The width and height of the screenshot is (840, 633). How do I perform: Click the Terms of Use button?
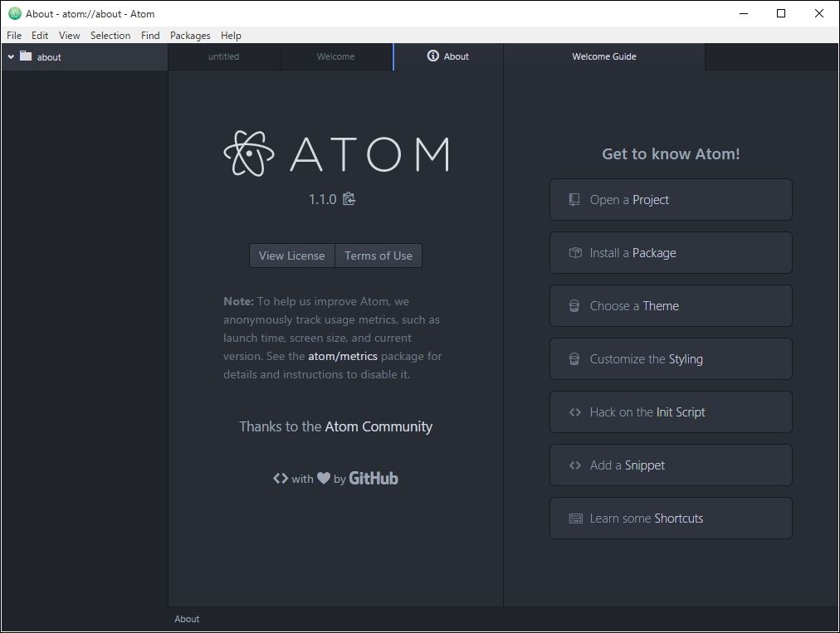[378, 256]
